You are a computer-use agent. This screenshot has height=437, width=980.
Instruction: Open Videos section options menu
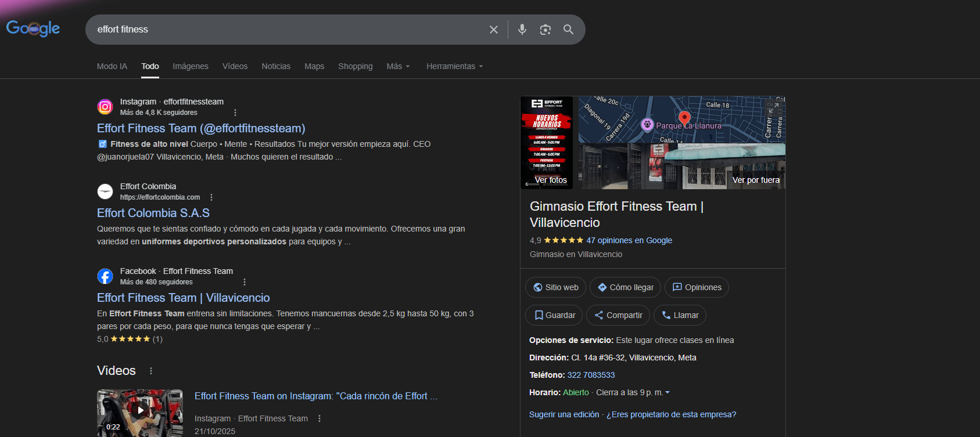coord(151,371)
